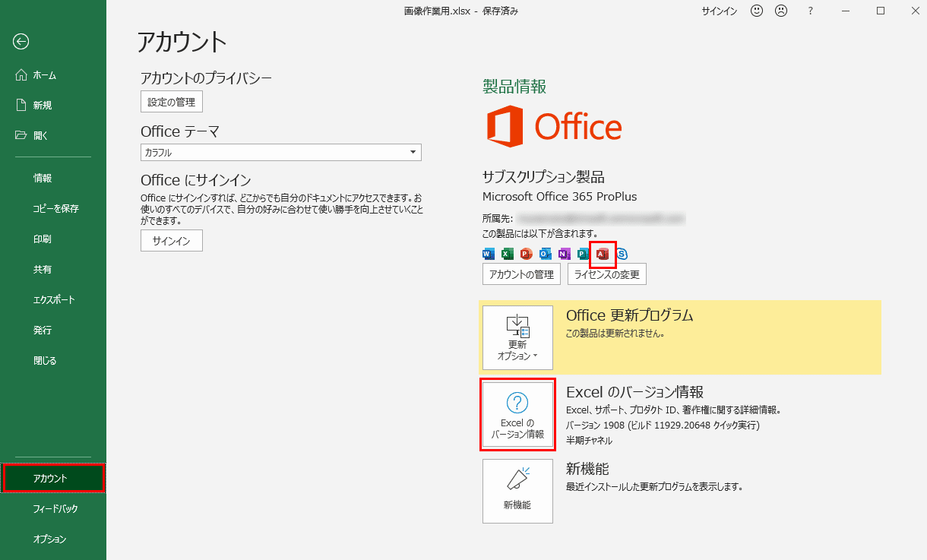Click the title 画像作業用.xlsx - 保存済み
The height and width of the screenshot is (560, 927).
tap(462, 11)
